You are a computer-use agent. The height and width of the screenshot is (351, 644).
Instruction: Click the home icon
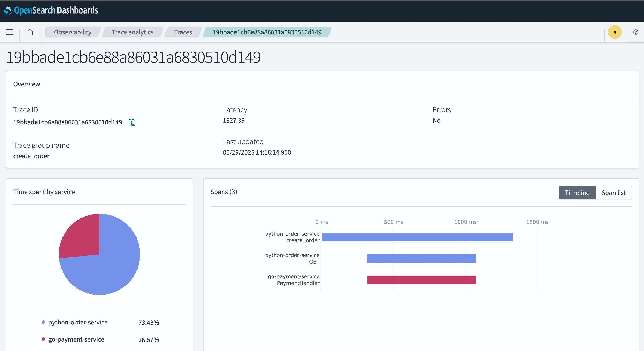30,32
